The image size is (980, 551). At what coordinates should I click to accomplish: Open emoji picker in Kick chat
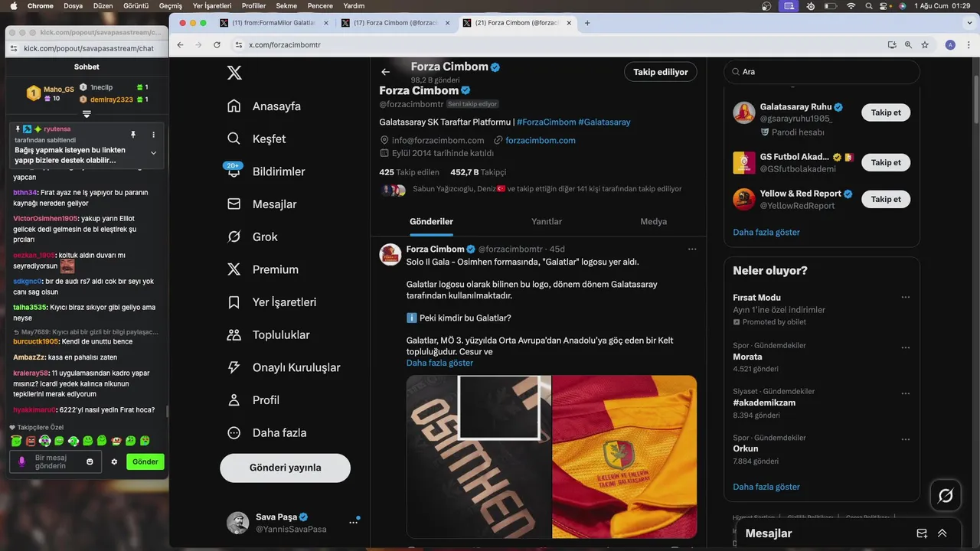90,461
